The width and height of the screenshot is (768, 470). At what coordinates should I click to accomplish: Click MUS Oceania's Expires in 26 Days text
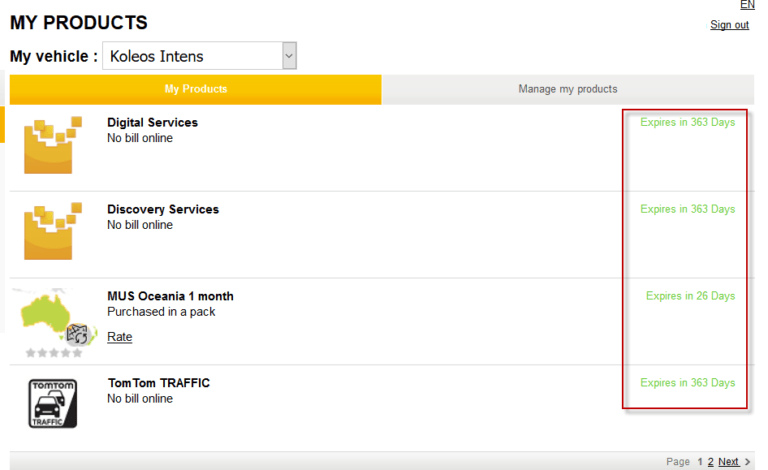[x=690, y=296]
